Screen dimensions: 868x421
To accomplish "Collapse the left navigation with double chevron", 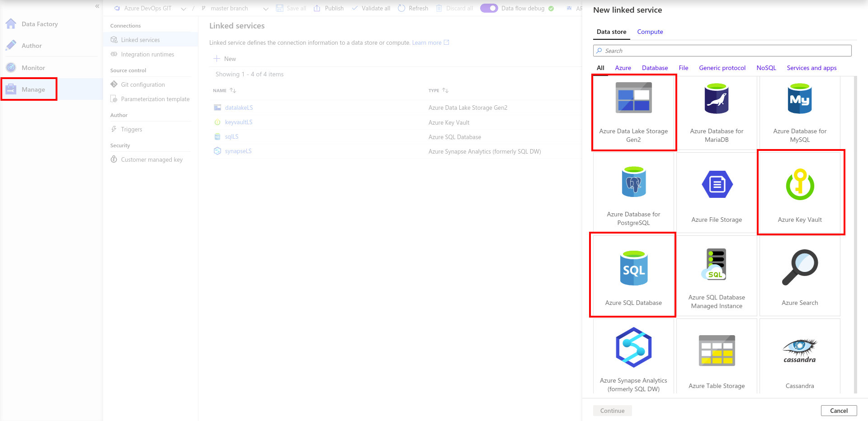I will (x=97, y=6).
